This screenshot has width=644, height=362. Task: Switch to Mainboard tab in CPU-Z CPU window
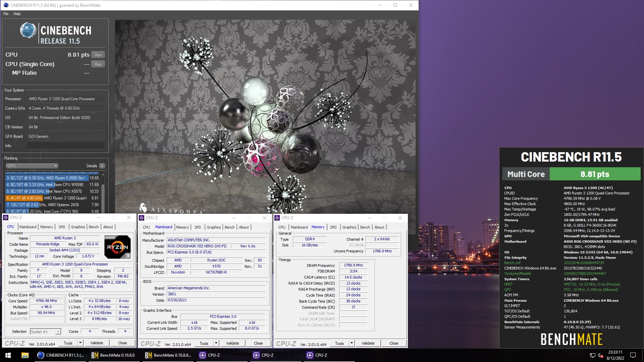point(28,227)
